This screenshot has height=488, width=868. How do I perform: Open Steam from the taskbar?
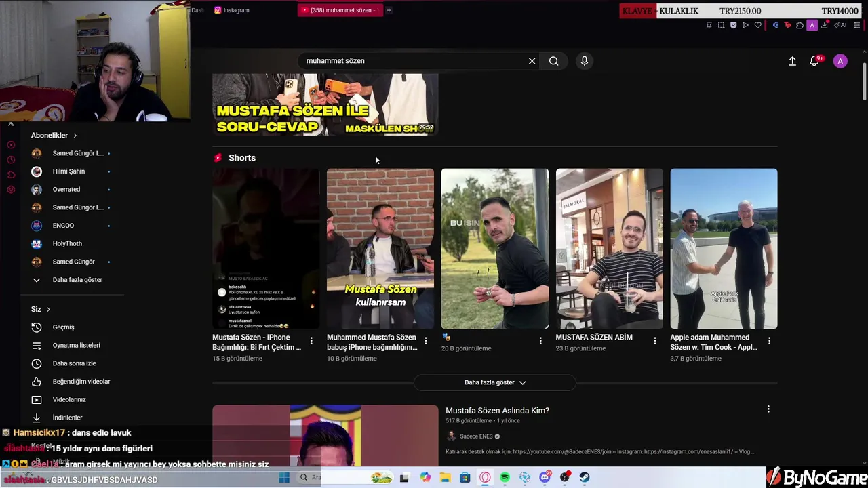pyautogui.click(x=585, y=477)
